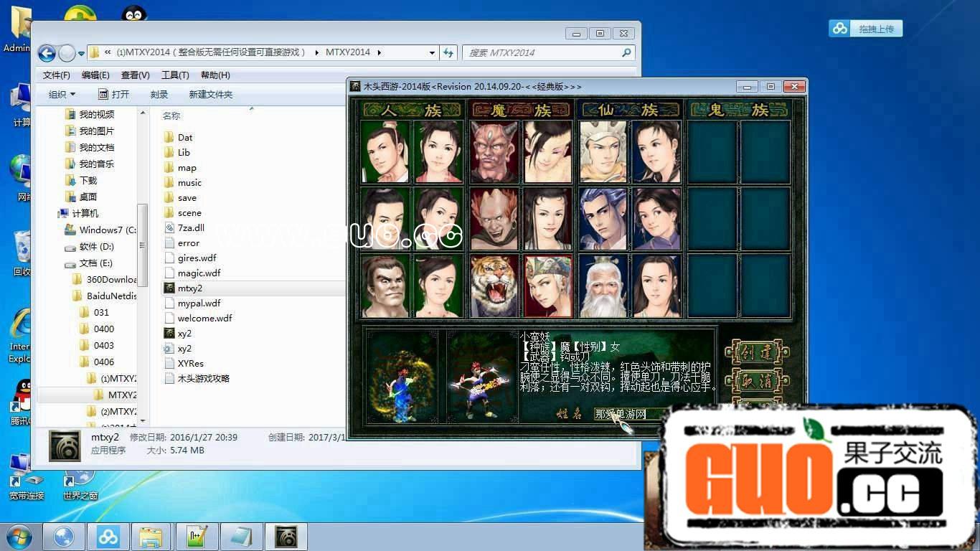This screenshot has height=551, width=980.
Task: Open the 0406 folder in tree
Action: [97, 362]
